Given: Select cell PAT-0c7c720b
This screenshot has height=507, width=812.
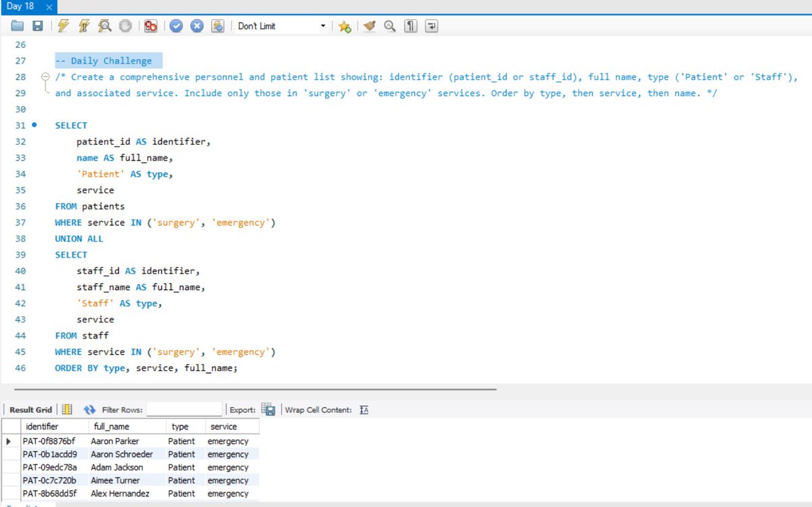Looking at the screenshot, I should (53, 481).
